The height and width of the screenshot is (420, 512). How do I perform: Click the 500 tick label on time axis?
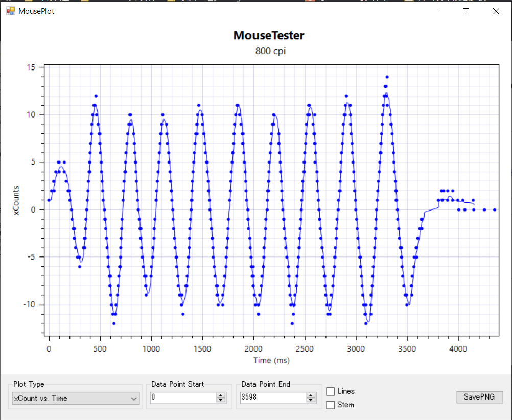point(100,349)
